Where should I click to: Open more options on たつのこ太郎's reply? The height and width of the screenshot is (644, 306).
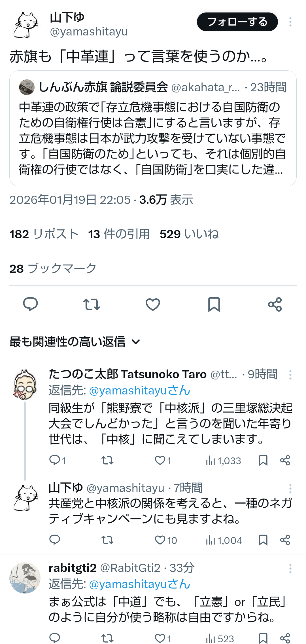click(x=290, y=375)
